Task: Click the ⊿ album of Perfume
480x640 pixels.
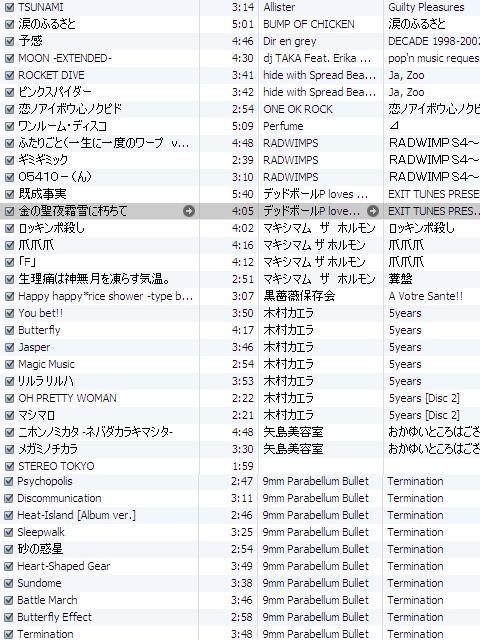Action: point(394,126)
